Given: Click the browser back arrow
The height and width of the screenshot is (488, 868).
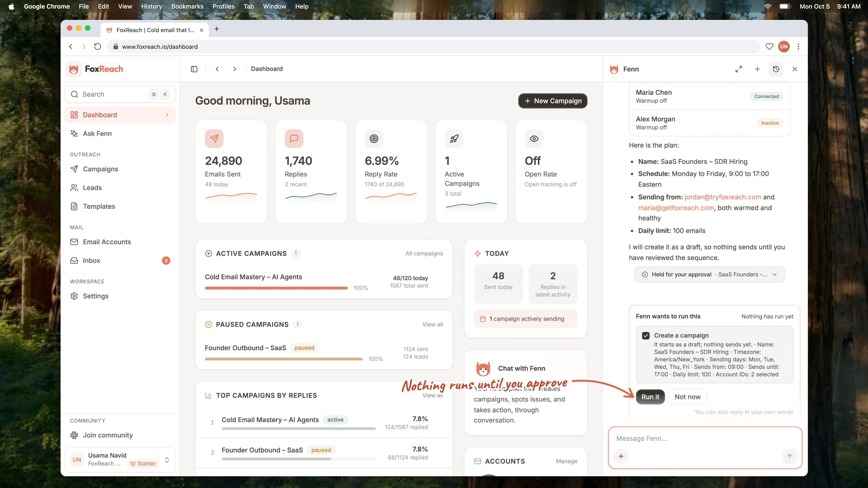Looking at the screenshot, I should [71, 46].
